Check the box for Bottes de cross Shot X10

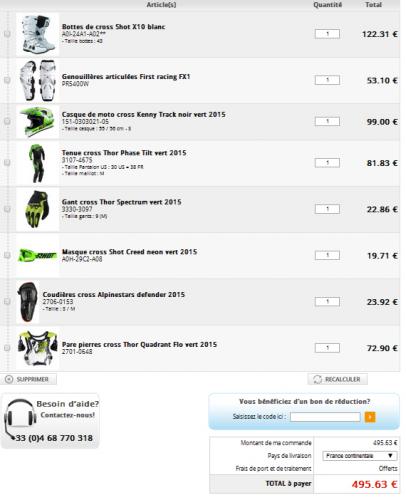click(7, 34)
